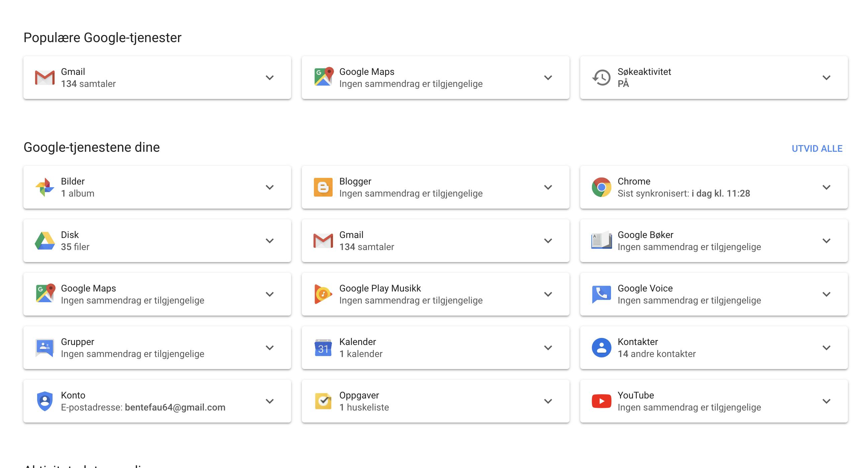
Task: Expand the Disk card chevron
Action: 270,241
